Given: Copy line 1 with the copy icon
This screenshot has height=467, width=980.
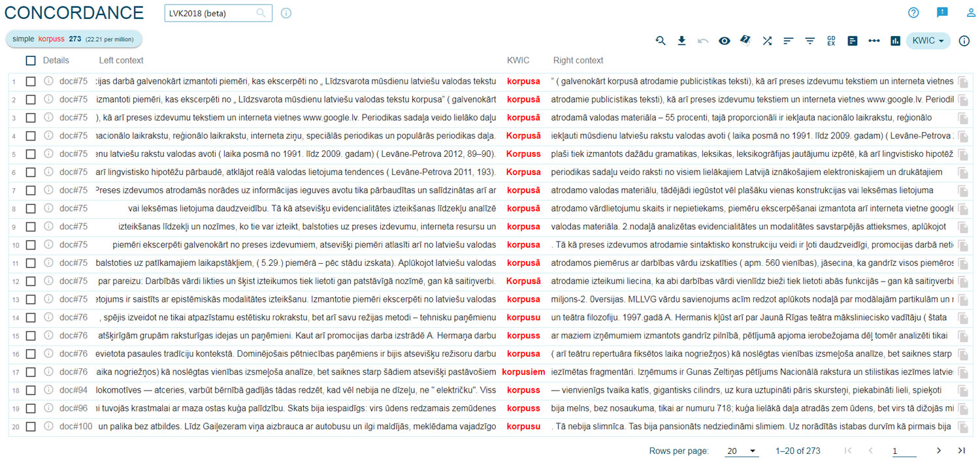Looking at the screenshot, I should (963, 82).
